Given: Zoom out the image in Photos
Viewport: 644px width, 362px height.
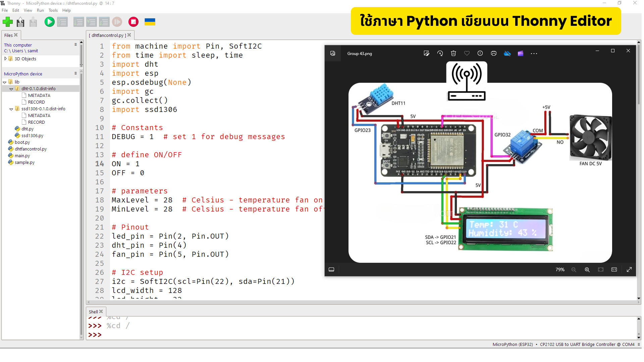Looking at the screenshot, I should (574, 269).
